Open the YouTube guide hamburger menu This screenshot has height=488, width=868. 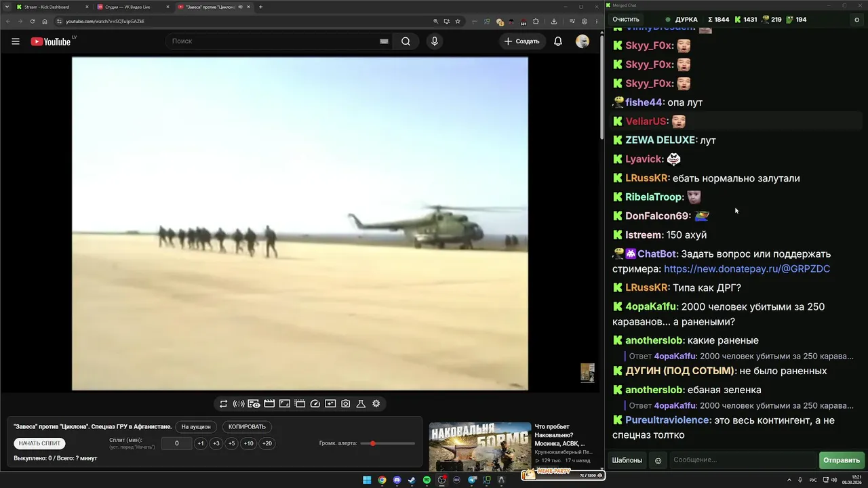16,41
